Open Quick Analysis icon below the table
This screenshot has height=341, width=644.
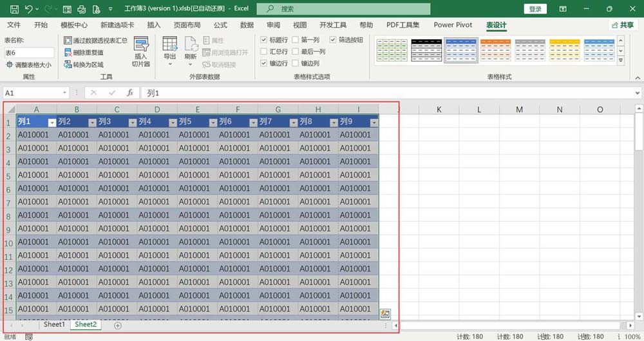(x=385, y=314)
